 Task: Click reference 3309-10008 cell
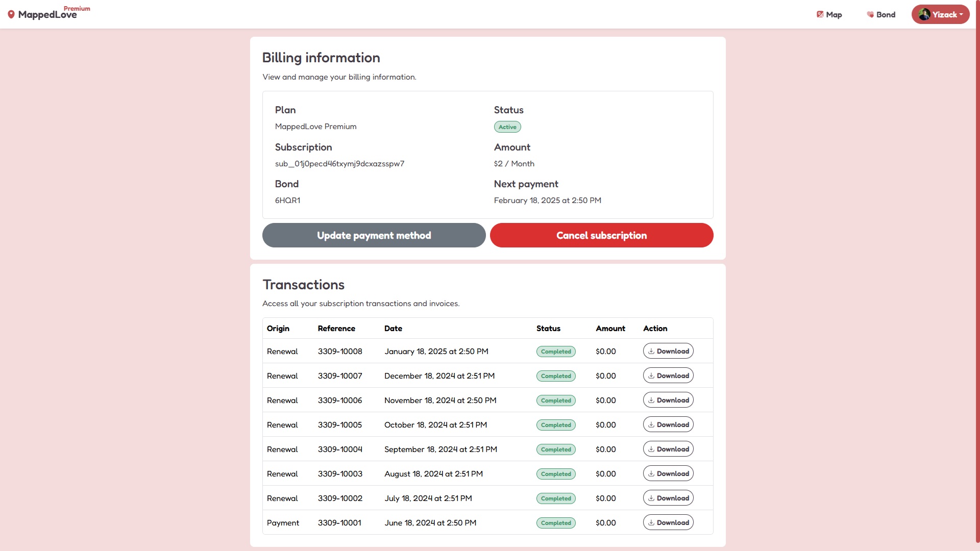pos(340,352)
